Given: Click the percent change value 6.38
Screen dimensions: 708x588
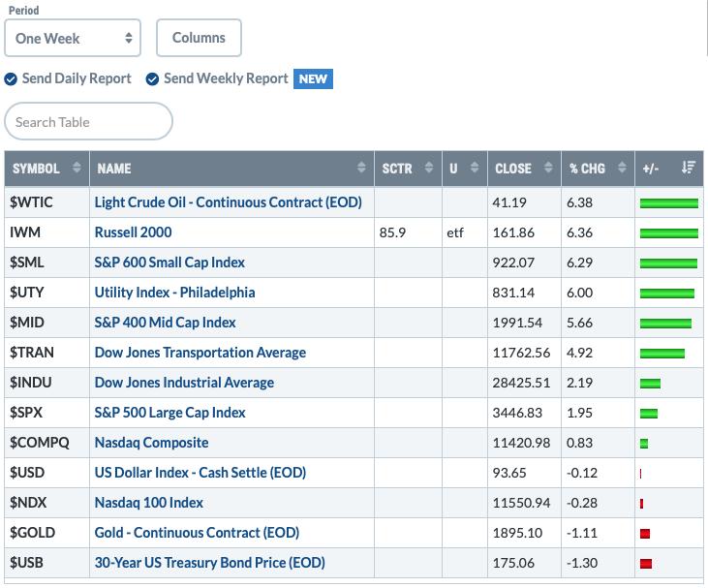Looking at the screenshot, I should 579,202.
